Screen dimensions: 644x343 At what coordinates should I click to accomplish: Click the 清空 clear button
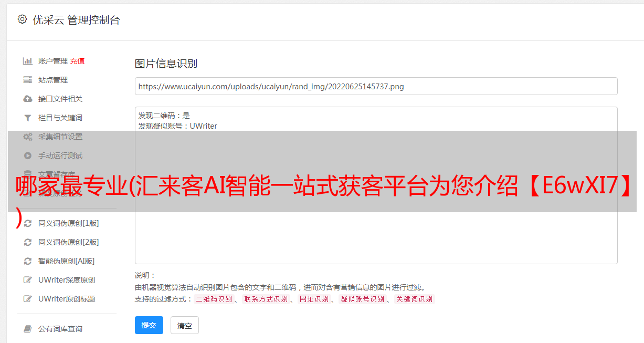click(185, 325)
